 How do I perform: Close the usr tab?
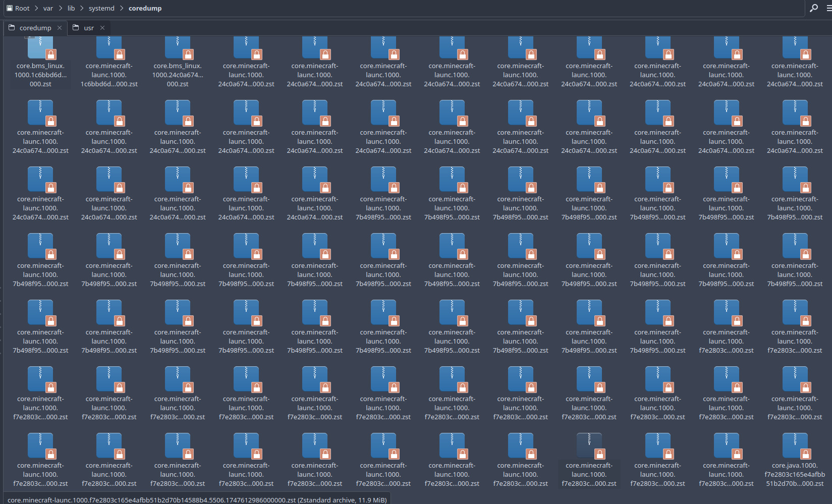(102, 28)
